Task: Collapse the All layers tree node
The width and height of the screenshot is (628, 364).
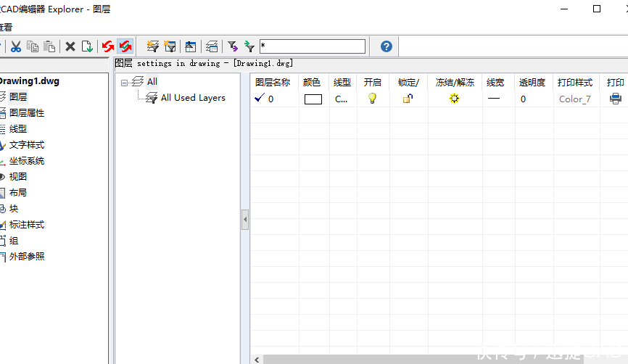Action: click(124, 83)
